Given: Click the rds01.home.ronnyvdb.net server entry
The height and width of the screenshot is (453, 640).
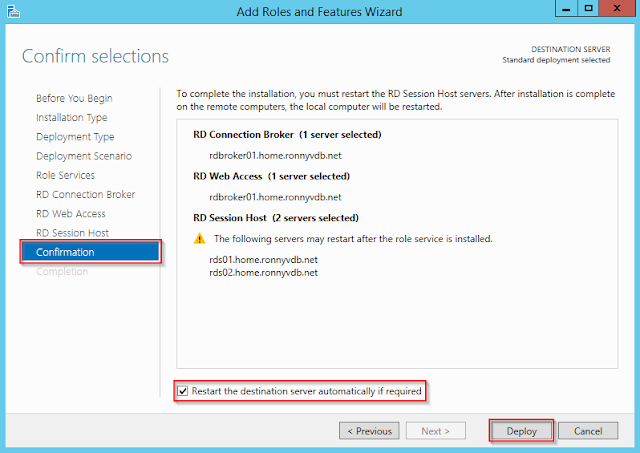Looking at the screenshot, I should (256, 260).
